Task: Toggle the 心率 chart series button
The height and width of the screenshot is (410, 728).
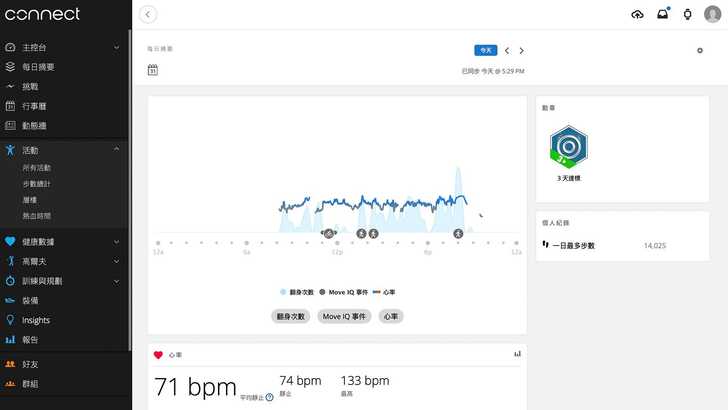Action: click(391, 316)
